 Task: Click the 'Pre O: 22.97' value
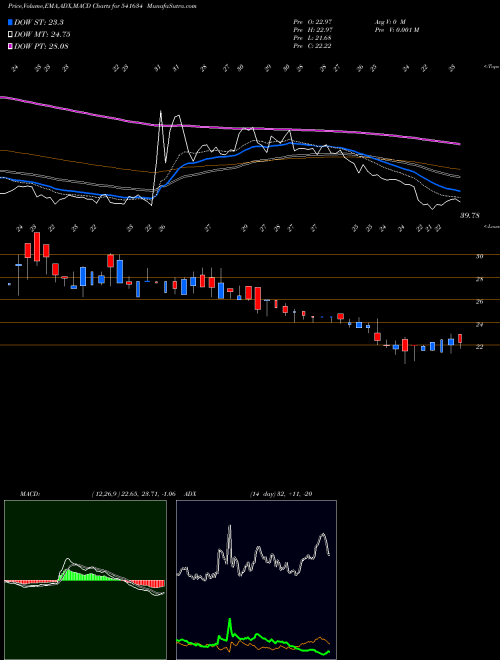click(312, 22)
